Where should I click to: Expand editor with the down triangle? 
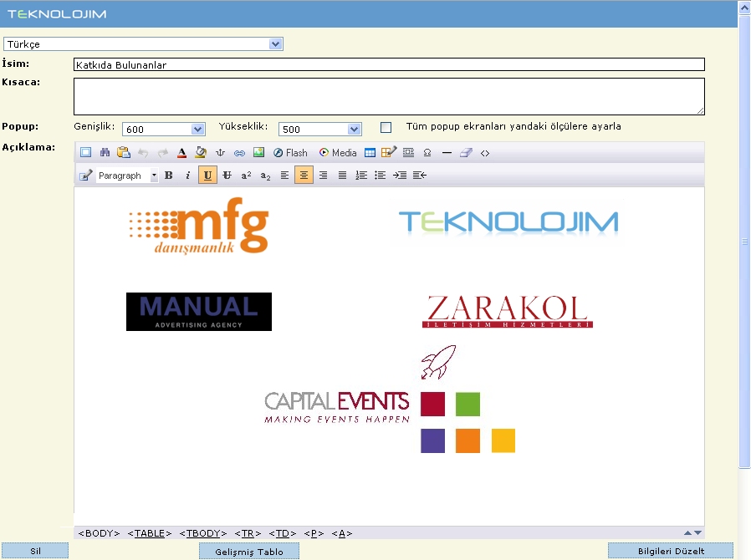697,532
